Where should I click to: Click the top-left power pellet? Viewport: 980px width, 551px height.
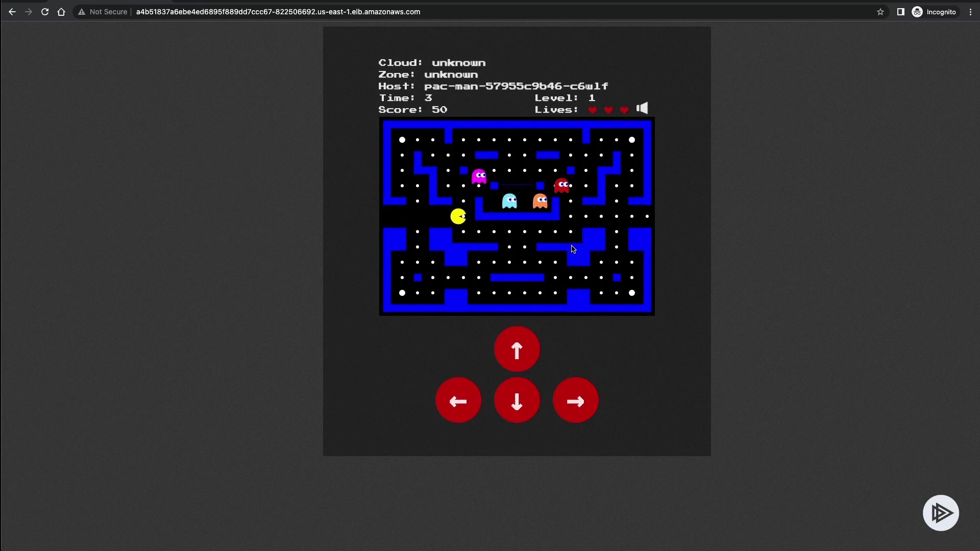coord(402,140)
